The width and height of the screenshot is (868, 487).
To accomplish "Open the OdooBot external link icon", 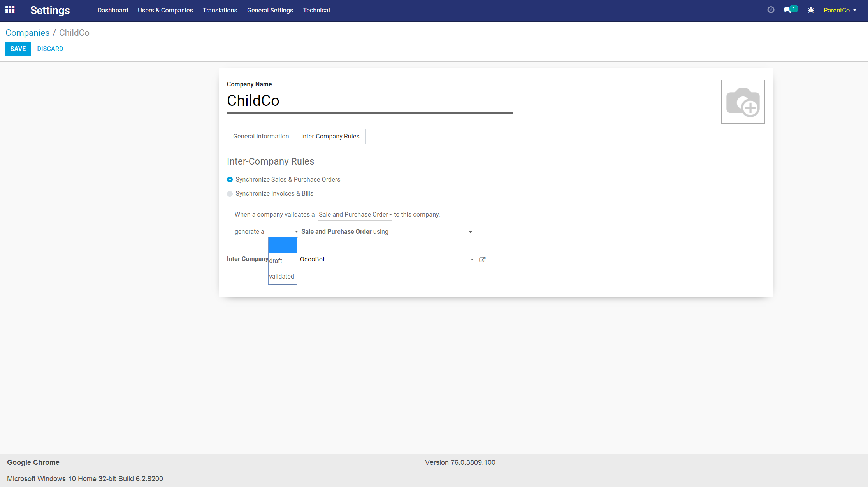I will pyautogui.click(x=482, y=259).
